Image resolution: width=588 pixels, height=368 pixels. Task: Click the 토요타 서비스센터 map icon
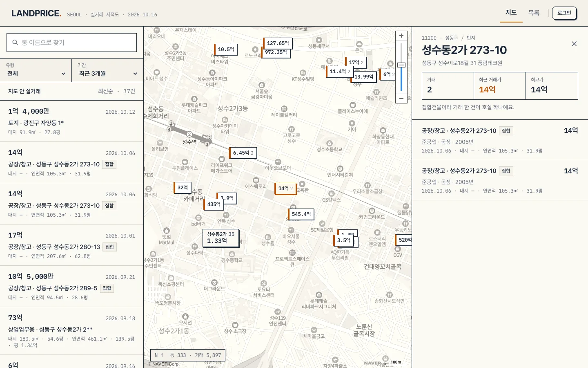pyautogui.click(x=264, y=283)
